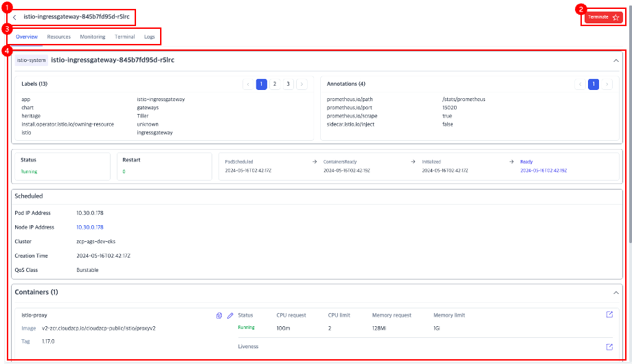Open the Terminal tab
This screenshot has width=632, height=364.
(125, 36)
